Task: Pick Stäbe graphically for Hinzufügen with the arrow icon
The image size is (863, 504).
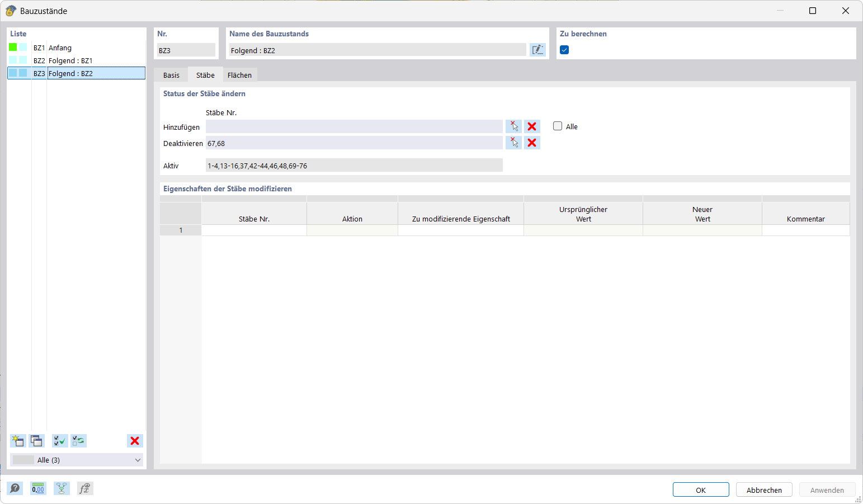Action: pyautogui.click(x=513, y=126)
